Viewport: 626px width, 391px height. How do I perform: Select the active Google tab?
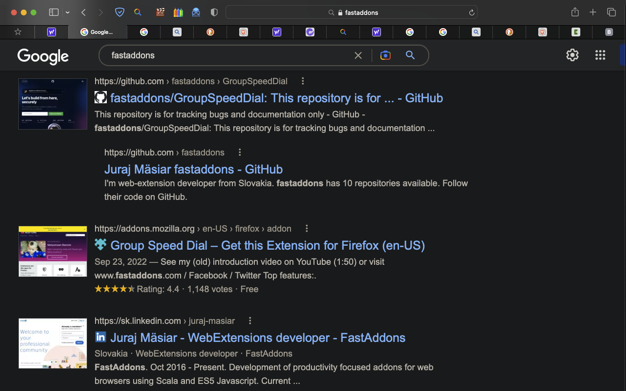(x=97, y=32)
